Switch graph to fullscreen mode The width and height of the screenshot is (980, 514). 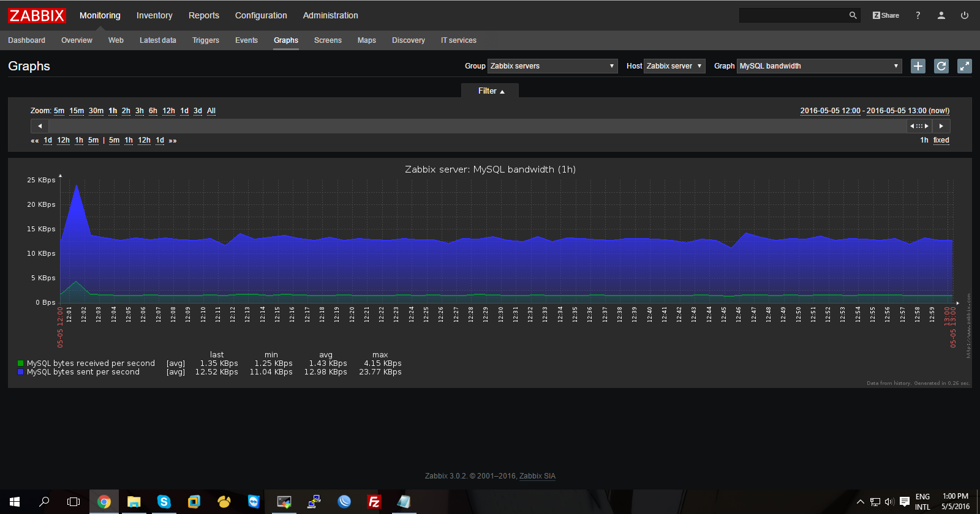click(x=965, y=66)
